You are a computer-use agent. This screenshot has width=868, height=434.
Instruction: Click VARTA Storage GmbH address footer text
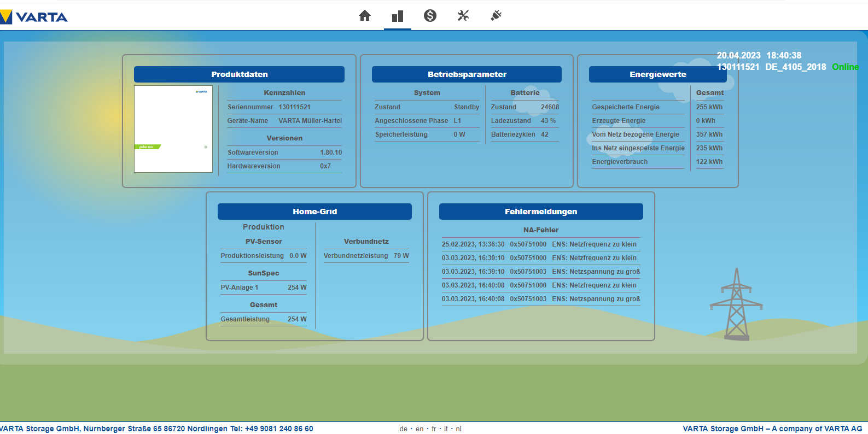point(156,429)
